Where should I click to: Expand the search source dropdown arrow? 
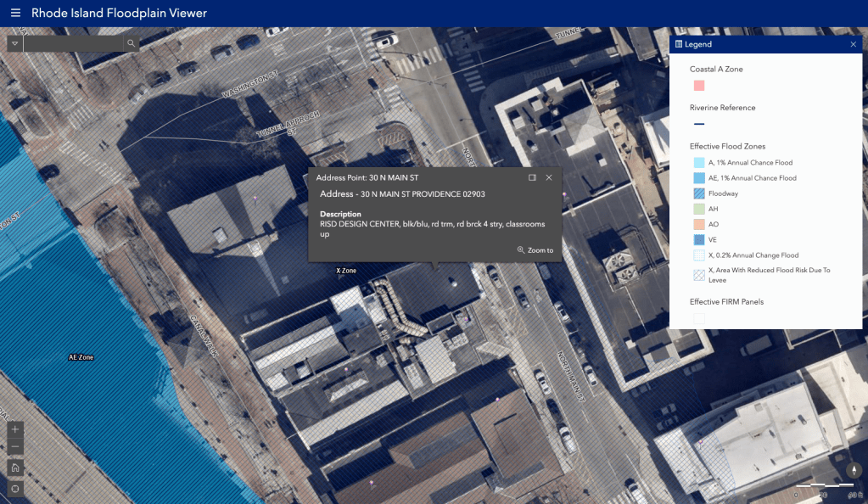point(15,43)
